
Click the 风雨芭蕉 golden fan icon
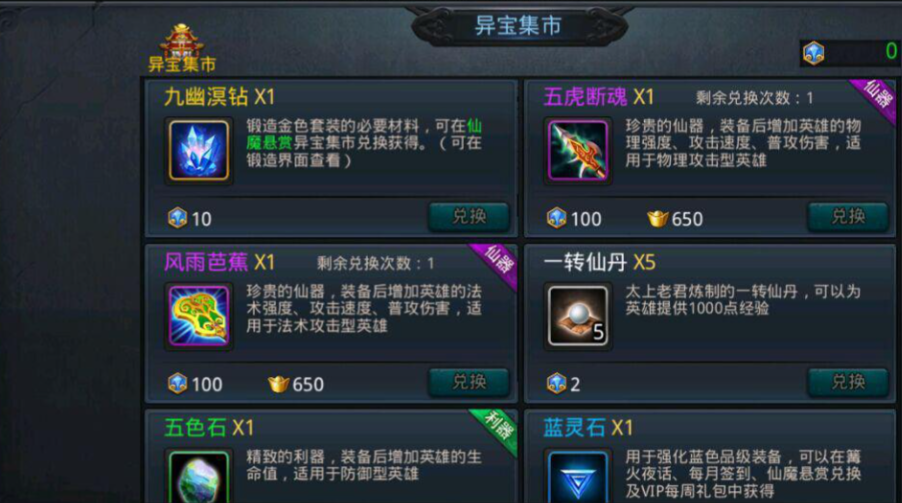click(x=198, y=316)
